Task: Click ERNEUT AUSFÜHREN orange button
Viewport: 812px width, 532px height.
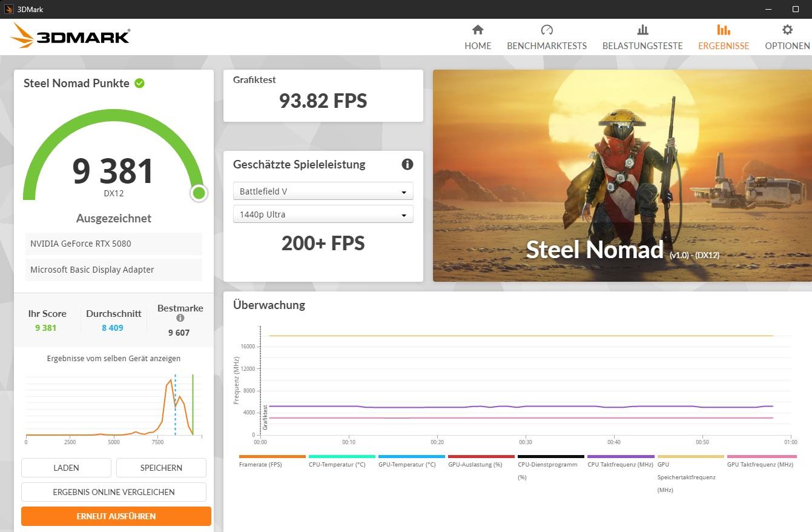Action: pyautogui.click(x=116, y=516)
